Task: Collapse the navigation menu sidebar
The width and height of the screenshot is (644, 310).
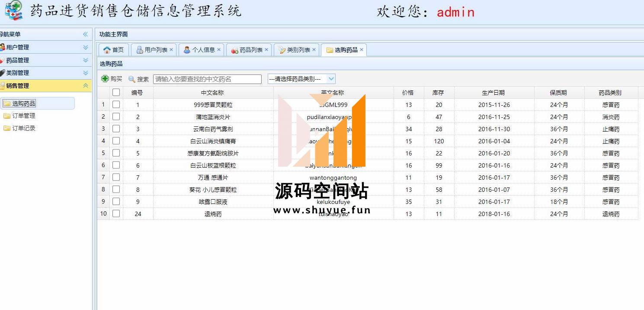Action: [x=85, y=34]
